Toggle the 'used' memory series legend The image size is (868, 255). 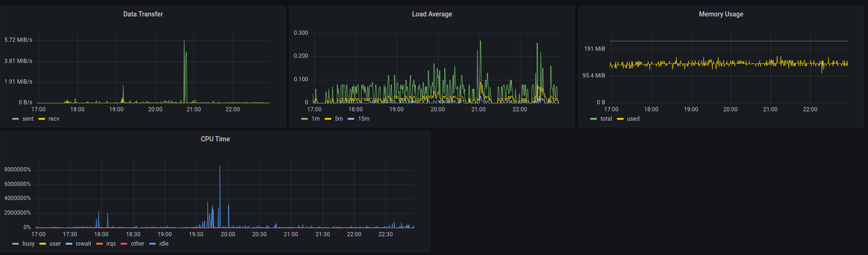633,119
